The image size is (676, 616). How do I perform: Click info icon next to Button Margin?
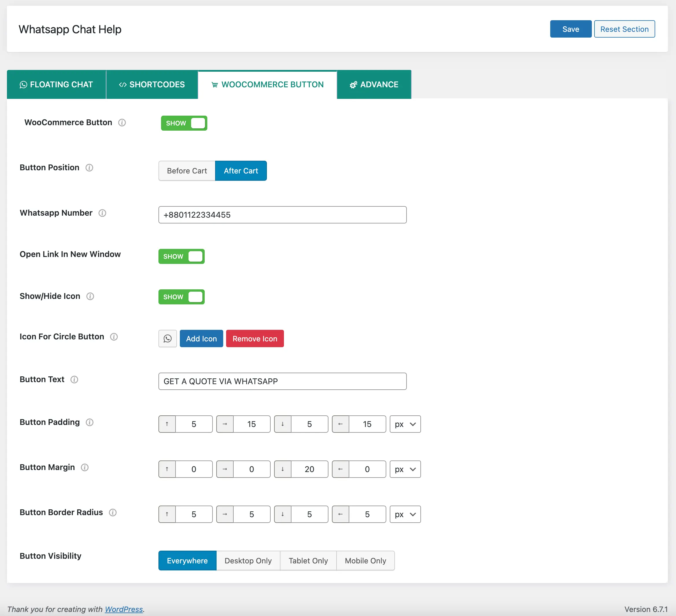pyautogui.click(x=85, y=467)
